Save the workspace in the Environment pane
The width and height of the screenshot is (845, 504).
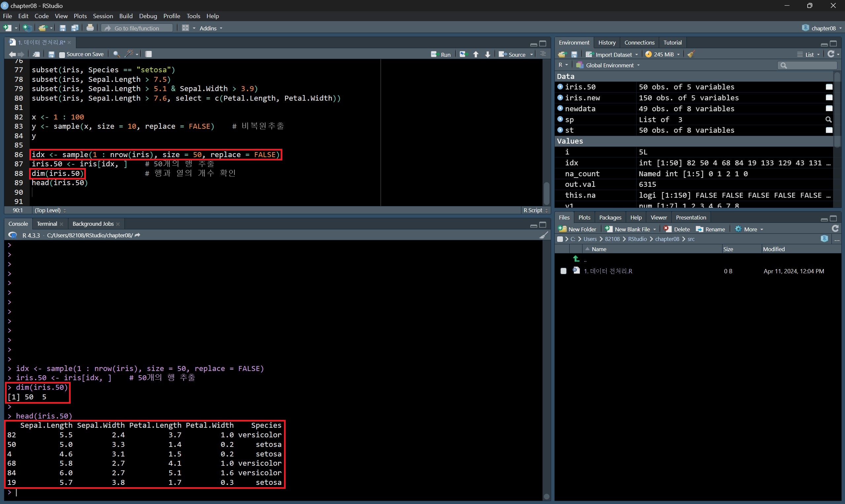pyautogui.click(x=574, y=54)
